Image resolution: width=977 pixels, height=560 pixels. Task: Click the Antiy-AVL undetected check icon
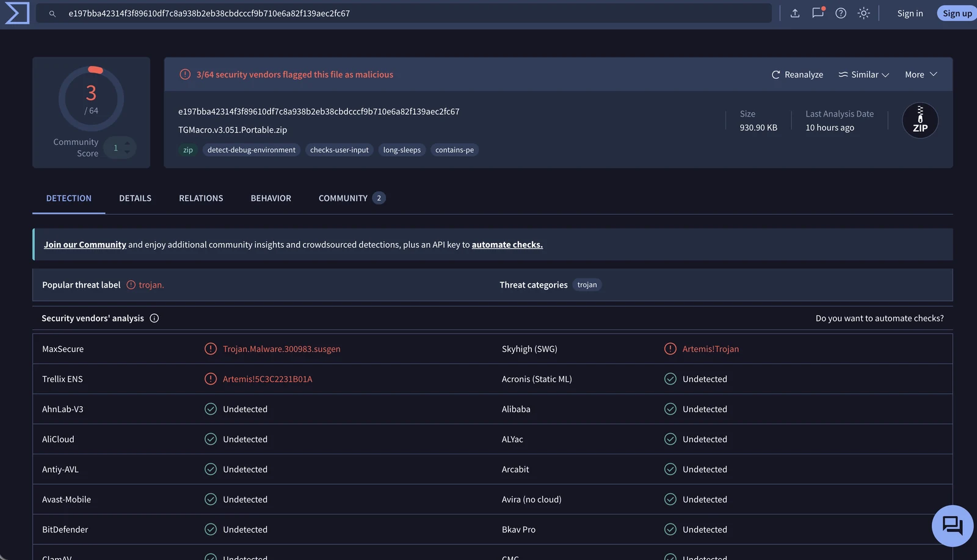tap(211, 469)
